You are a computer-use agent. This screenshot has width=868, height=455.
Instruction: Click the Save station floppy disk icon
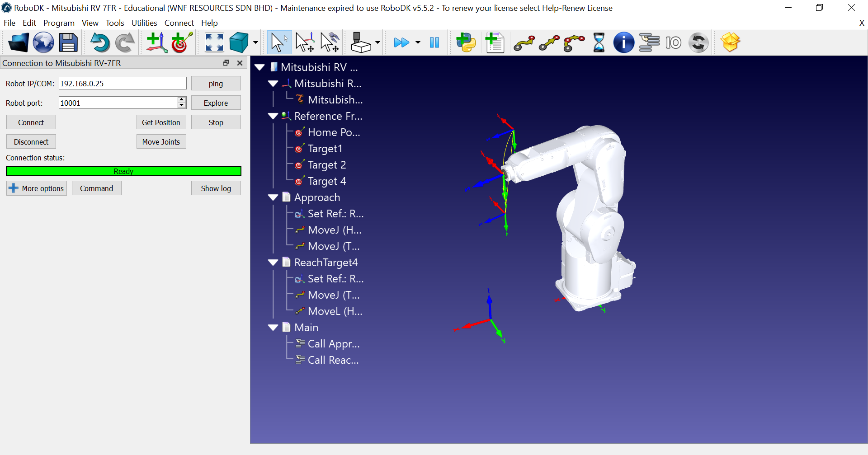coord(68,43)
